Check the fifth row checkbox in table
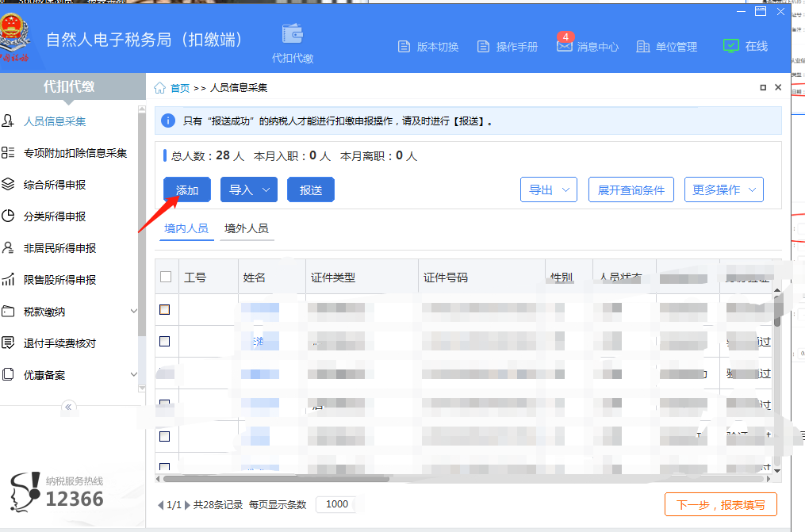The height and width of the screenshot is (532, 805). click(x=165, y=437)
